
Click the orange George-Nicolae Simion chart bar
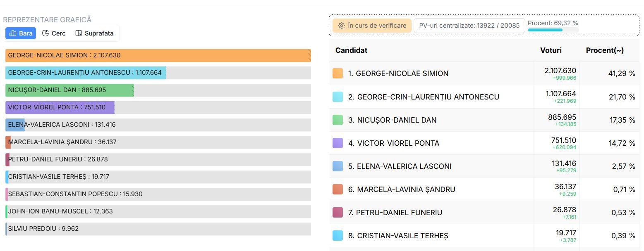coord(158,55)
